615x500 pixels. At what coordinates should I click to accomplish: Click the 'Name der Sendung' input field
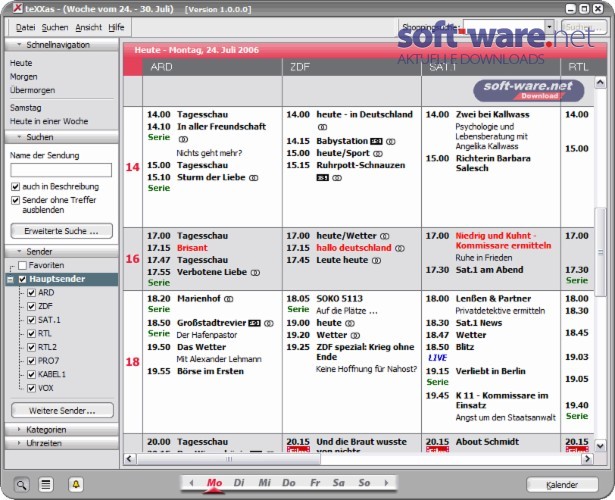pos(61,170)
